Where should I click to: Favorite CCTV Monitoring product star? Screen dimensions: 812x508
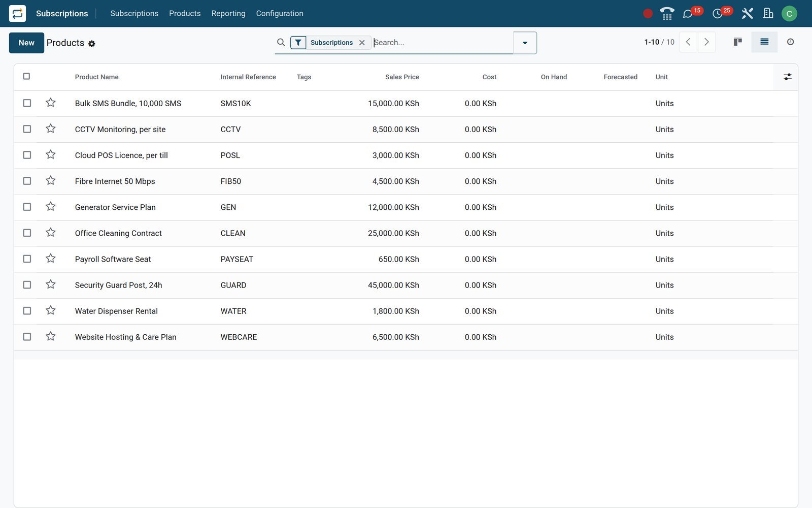click(x=51, y=129)
